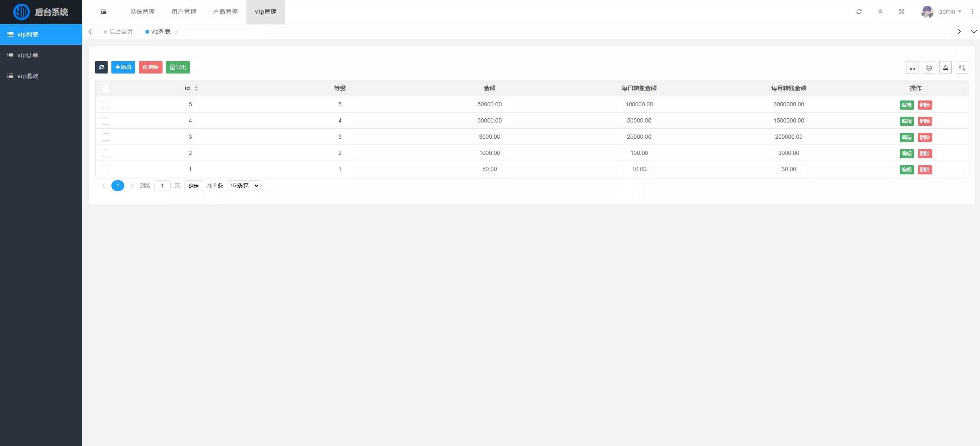Select the checkbox for row with id 3

pos(106,137)
